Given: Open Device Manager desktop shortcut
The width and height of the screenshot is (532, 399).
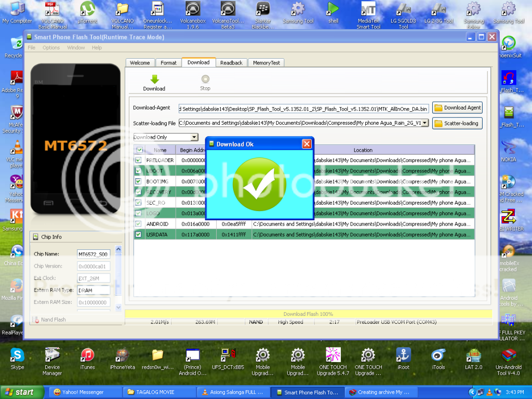Looking at the screenshot, I should click(x=52, y=355).
